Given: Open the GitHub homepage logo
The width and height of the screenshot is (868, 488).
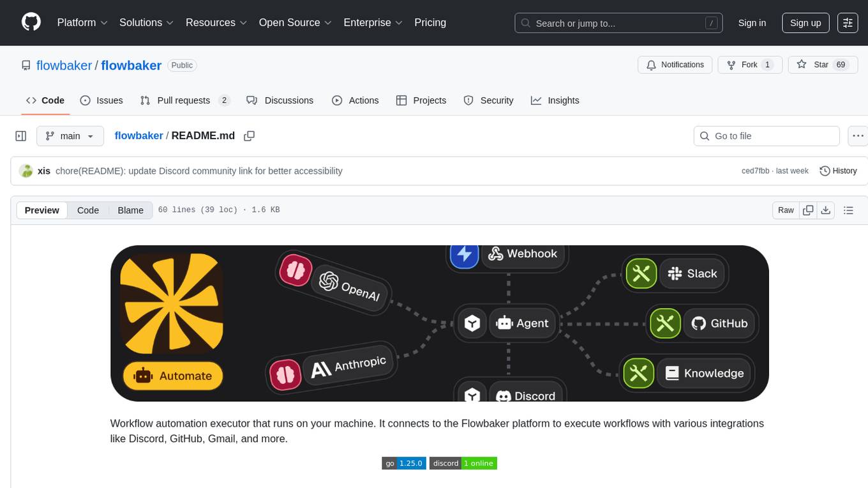Looking at the screenshot, I should tap(31, 22).
